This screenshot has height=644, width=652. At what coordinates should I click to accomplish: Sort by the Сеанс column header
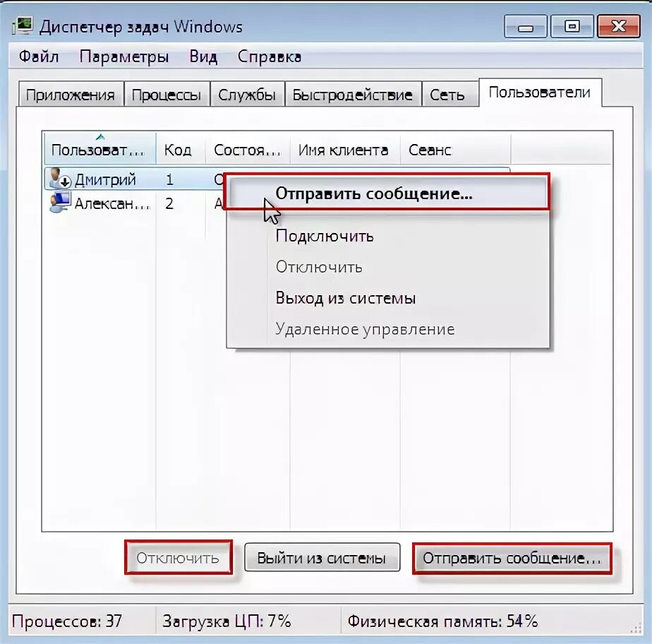pos(455,148)
